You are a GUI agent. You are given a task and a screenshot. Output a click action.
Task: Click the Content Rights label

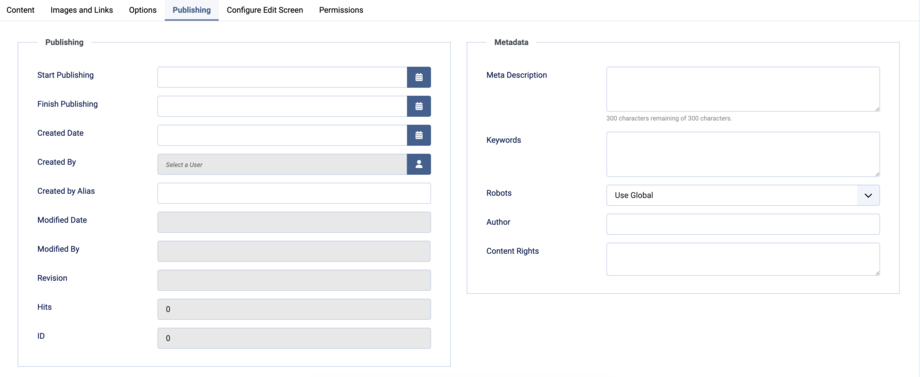[x=512, y=251]
